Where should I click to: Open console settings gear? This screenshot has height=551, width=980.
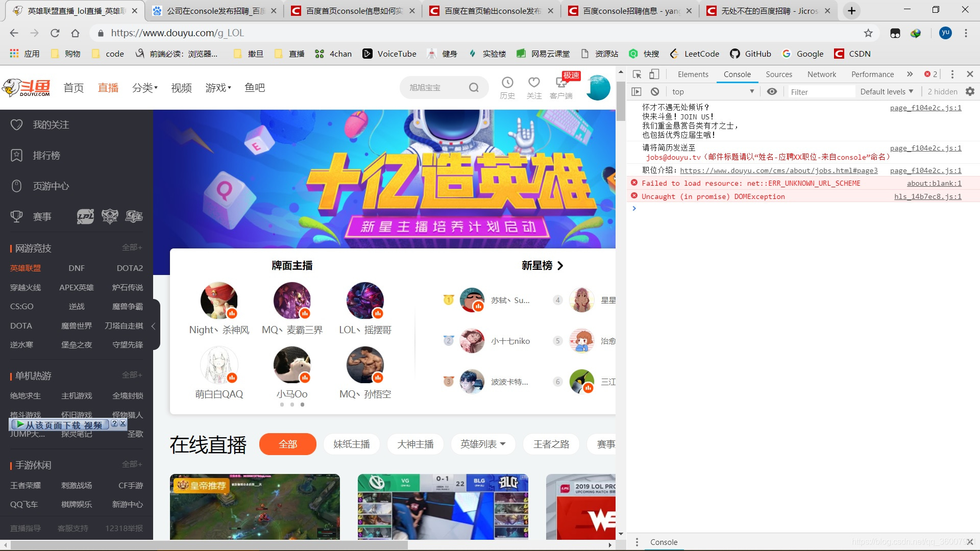970,92
